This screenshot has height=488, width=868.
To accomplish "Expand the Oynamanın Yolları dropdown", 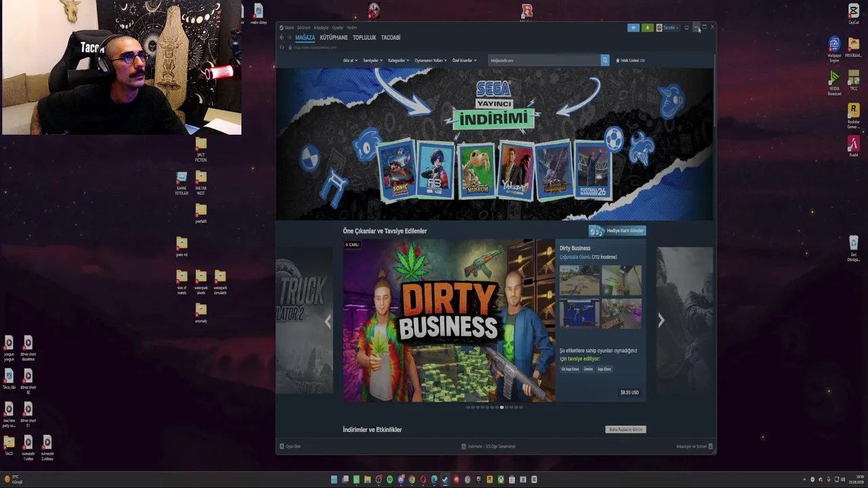I will (x=431, y=60).
